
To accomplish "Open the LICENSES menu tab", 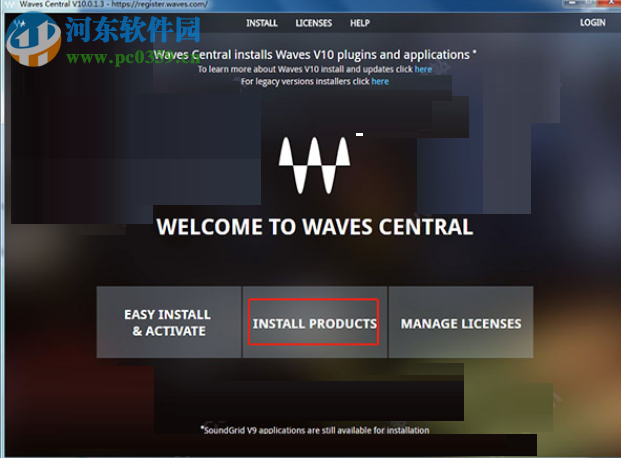I will (314, 23).
